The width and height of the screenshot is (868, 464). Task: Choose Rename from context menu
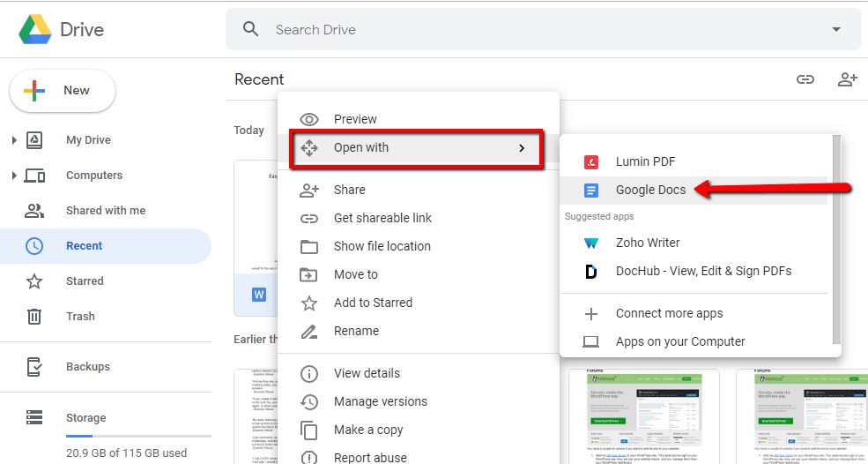[419, 331]
